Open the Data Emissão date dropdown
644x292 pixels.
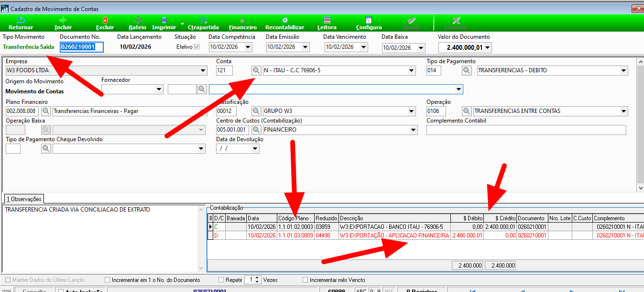click(305, 47)
